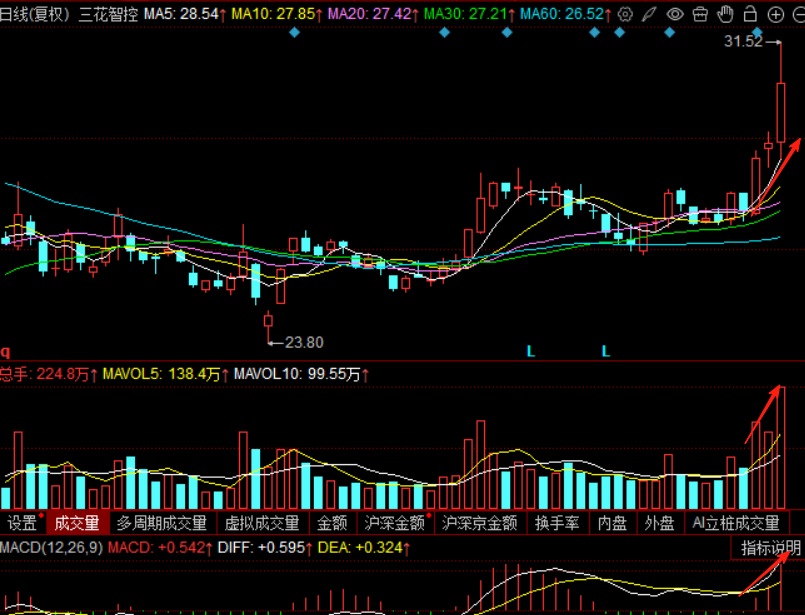The height and width of the screenshot is (615, 805).
Task: Zoom in with the plus icon
Action: [x=775, y=15]
